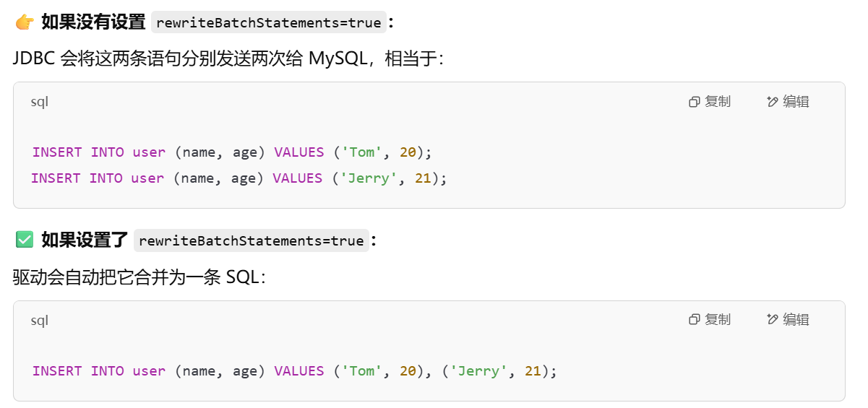Click the rewriteBatchStatements=true code tag after 如果没有设置
The height and width of the screenshot is (408, 868).
[x=269, y=22]
